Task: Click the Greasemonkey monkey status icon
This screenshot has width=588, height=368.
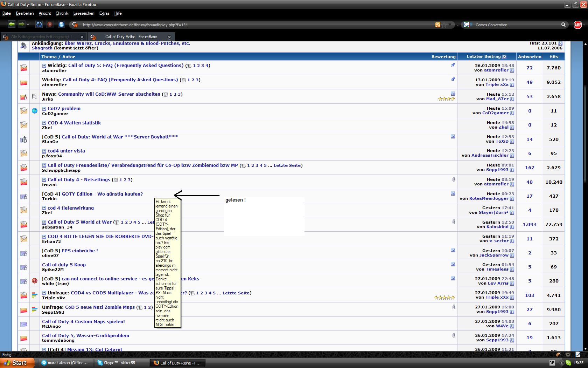Action: pos(568,354)
